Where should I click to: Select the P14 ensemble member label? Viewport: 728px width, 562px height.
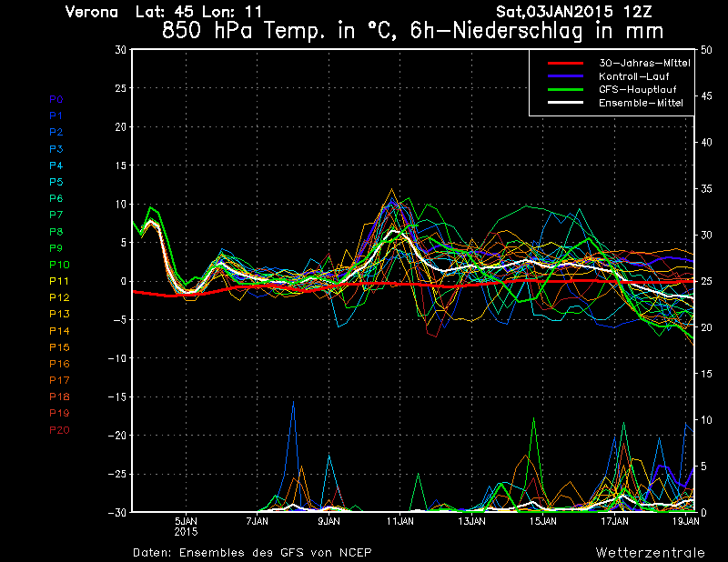58,331
